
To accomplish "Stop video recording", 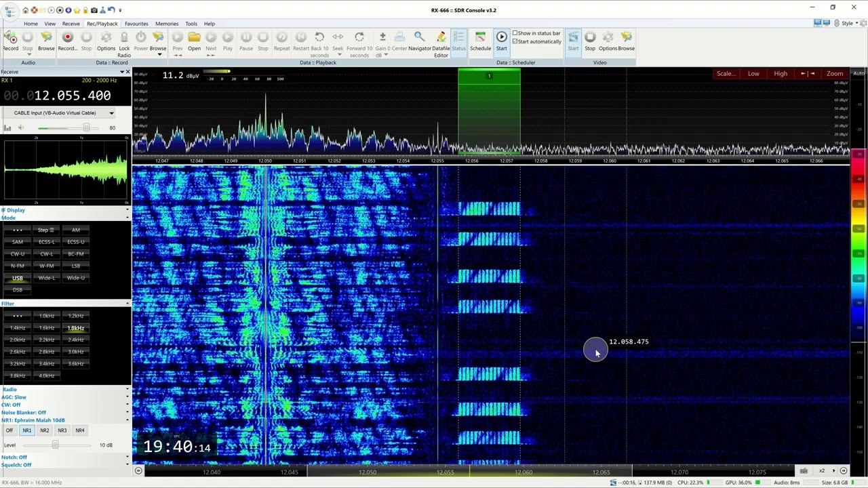I will click(590, 41).
